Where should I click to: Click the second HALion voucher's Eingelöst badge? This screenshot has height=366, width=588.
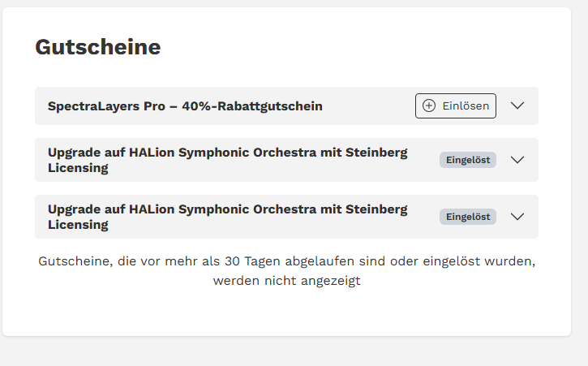(468, 217)
